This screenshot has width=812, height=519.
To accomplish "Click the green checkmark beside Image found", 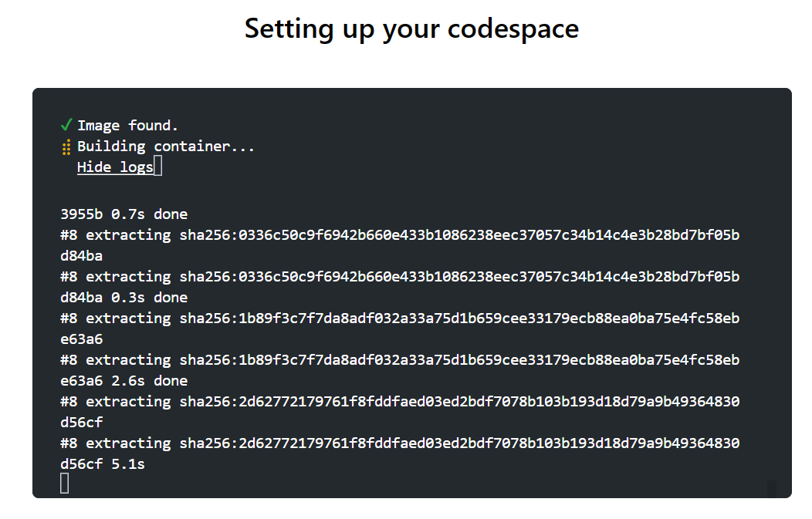I will coord(66,125).
